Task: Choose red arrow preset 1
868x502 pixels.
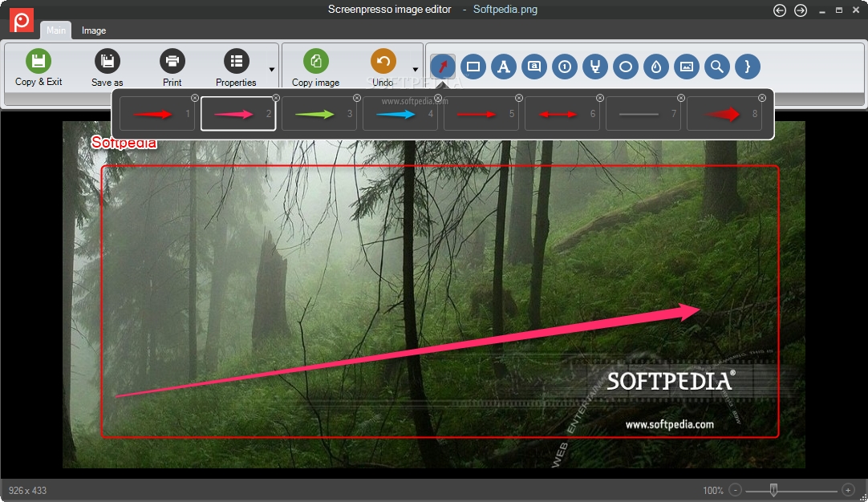Action: 156,114
